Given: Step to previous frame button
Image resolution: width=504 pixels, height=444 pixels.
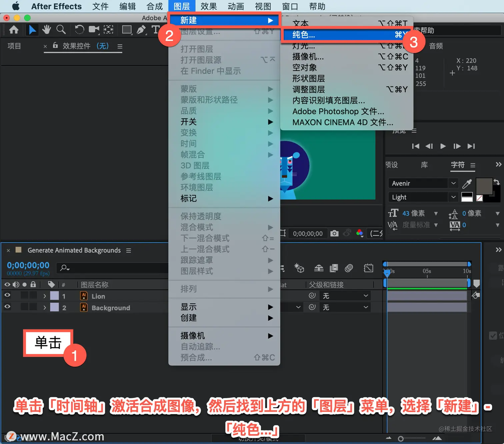Looking at the screenshot, I should click(429, 146).
